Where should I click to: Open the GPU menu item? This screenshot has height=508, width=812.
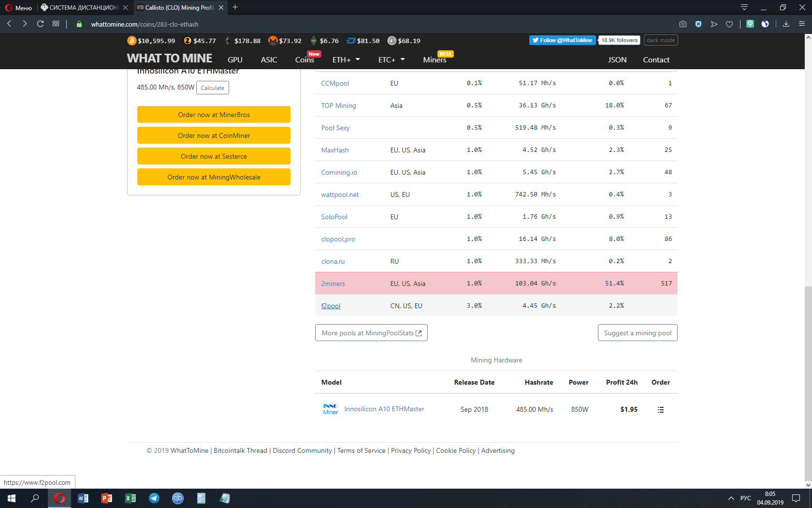click(235, 60)
